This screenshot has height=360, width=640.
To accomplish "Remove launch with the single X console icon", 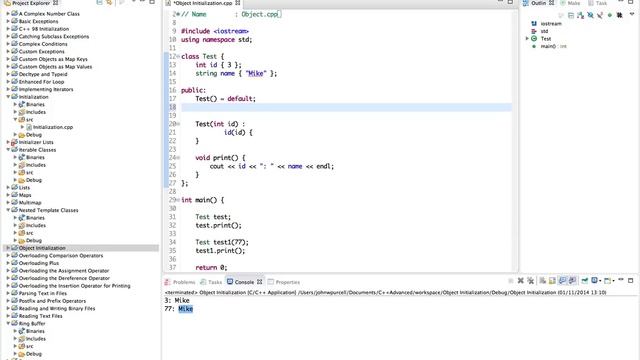I will point(520,281).
